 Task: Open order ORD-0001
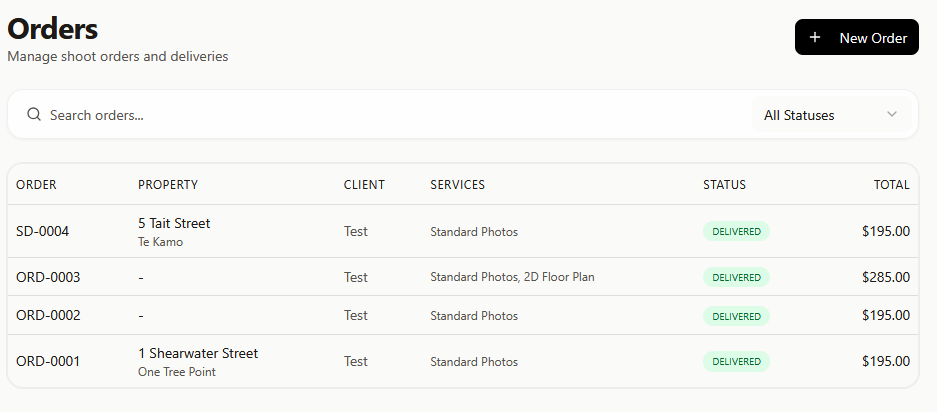48,361
